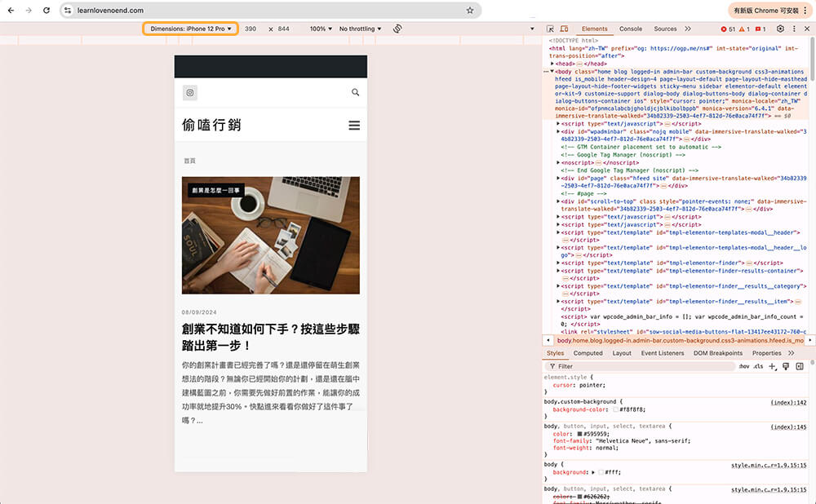Image resolution: width=816 pixels, height=504 pixels.
Task: Switch to the Sources tab
Action: [x=665, y=29]
